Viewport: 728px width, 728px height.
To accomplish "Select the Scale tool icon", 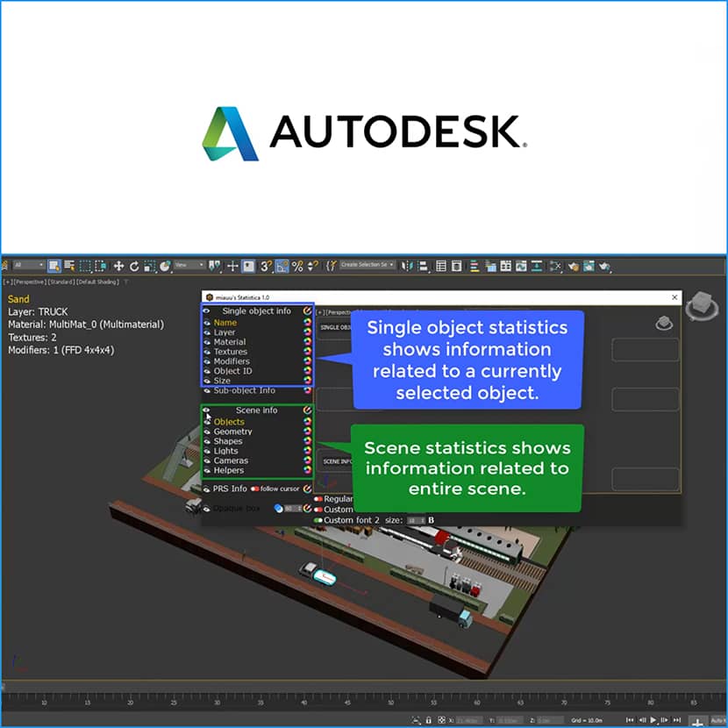I will pyautogui.click(x=149, y=266).
